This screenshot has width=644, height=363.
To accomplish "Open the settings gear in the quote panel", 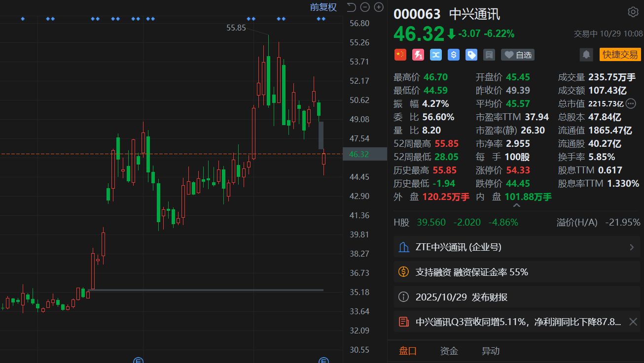I will [x=633, y=12].
